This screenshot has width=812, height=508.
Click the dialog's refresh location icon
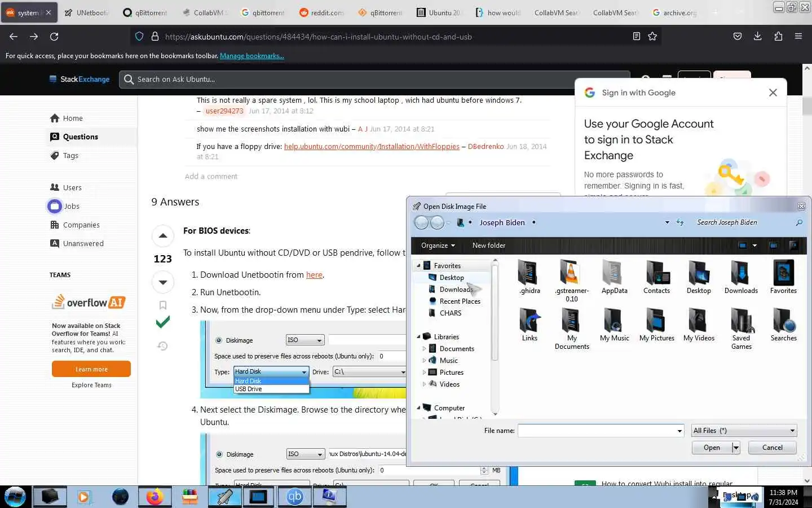pos(680,222)
